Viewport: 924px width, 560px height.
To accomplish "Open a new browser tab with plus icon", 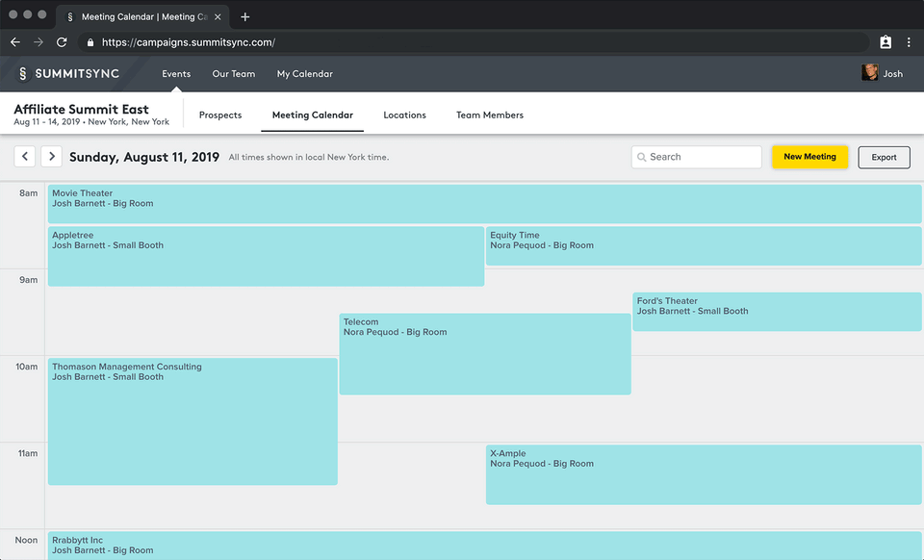I will [x=245, y=17].
